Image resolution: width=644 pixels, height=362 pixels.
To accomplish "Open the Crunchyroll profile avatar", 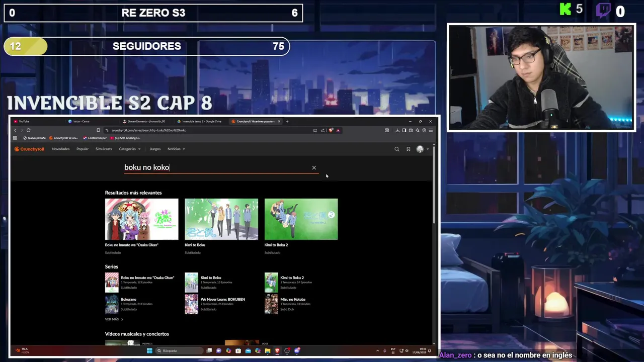I will coord(420,149).
